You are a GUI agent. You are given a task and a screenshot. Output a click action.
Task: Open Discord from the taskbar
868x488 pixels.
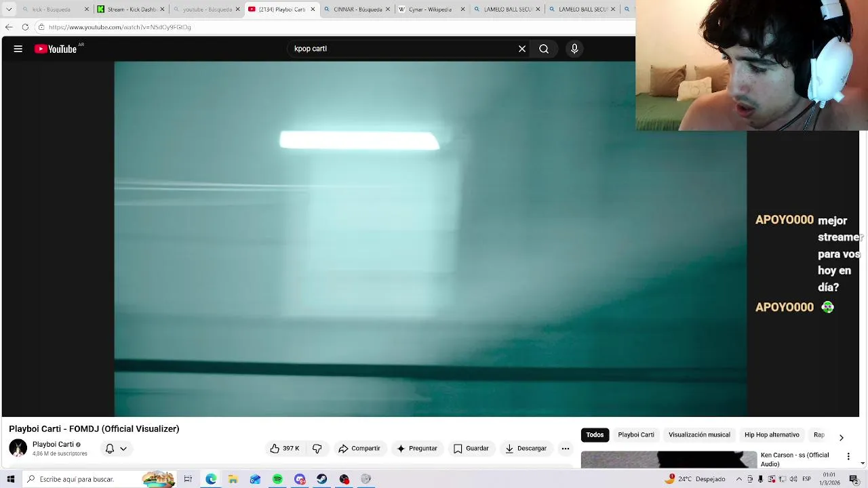point(300,479)
